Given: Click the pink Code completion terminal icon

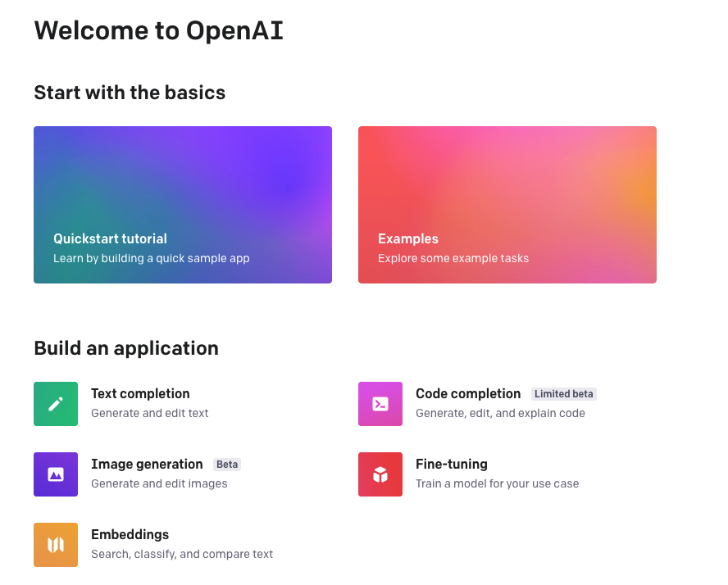Looking at the screenshot, I should (380, 404).
